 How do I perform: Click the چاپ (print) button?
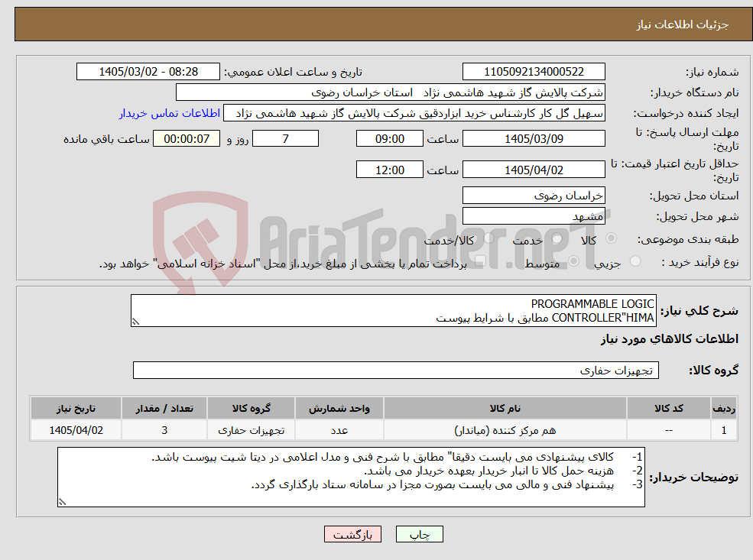pyautogui.click(x=419, y=534)
